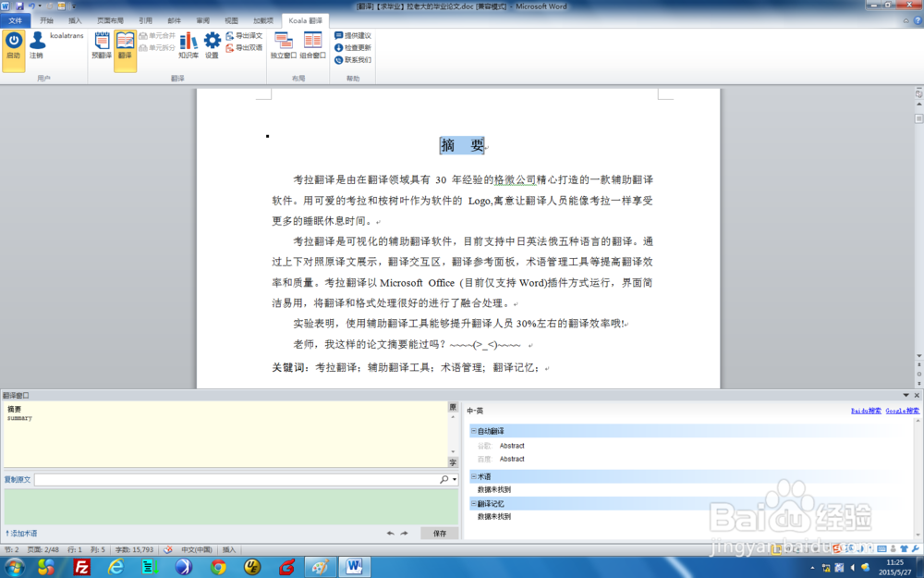
Task: Open Internet Explorer from taskbar
Action: pos(115,568)
